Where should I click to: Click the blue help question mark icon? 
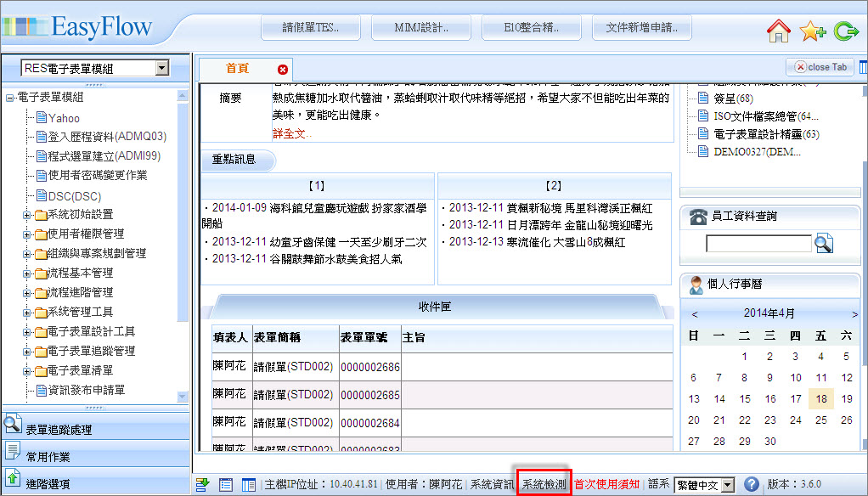click(751, 484)
